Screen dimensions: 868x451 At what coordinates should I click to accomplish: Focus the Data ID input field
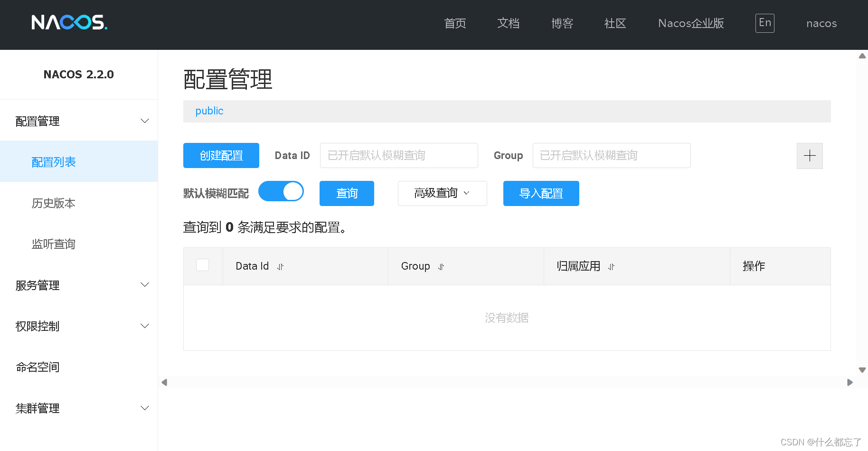pos(399,155)
